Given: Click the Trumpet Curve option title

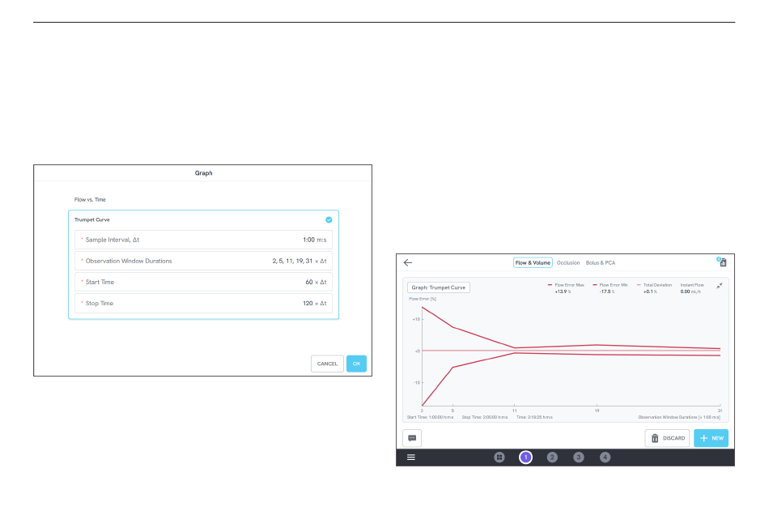Looking at the screenshot, I should coord(92,220).
